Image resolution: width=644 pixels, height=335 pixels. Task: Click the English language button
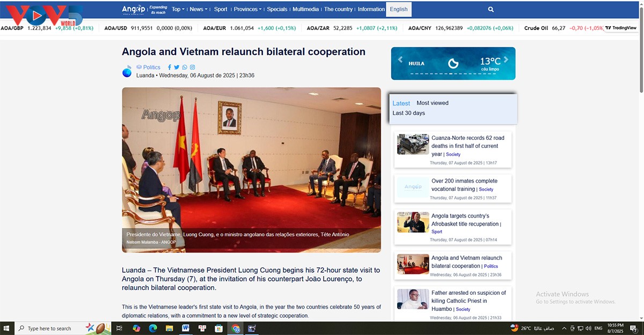pyautogui.click(x=398, y=9)
